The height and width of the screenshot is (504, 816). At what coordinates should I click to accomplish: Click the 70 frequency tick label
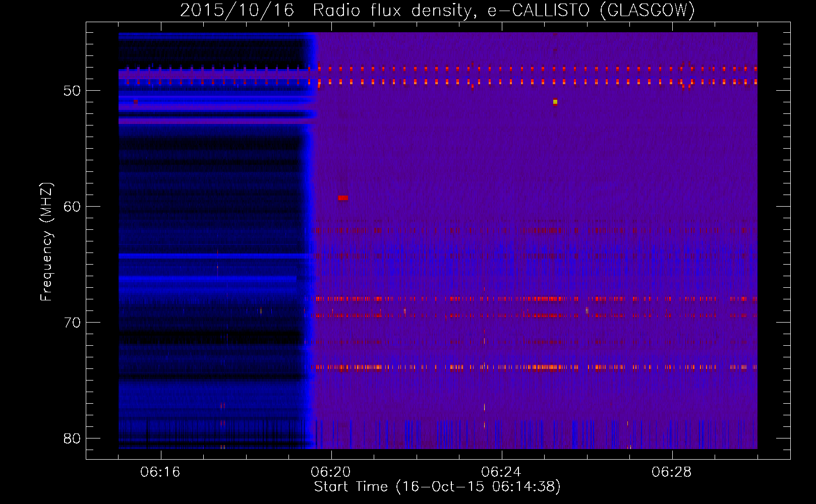72,323
